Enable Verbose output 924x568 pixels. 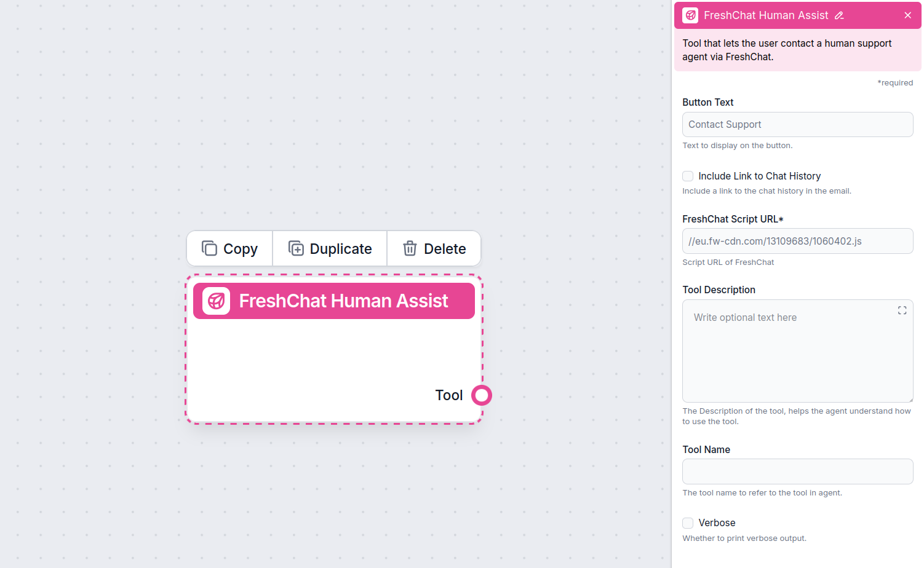(x=687, y=523)
